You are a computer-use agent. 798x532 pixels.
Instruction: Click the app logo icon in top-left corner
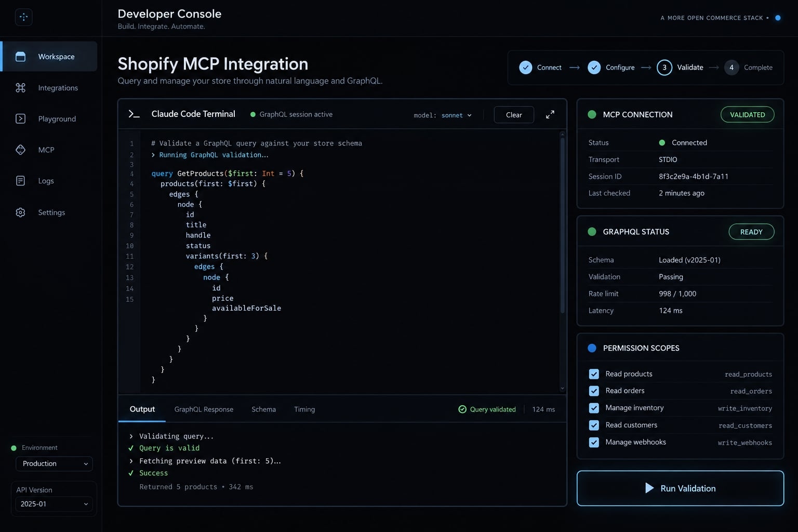pos(23,17)
